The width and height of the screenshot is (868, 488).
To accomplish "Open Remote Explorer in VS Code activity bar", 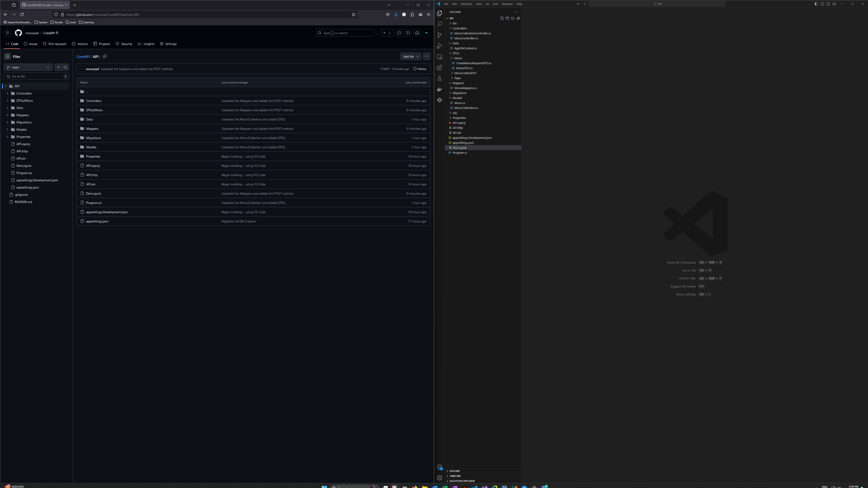I will click(x=439, y=57).
